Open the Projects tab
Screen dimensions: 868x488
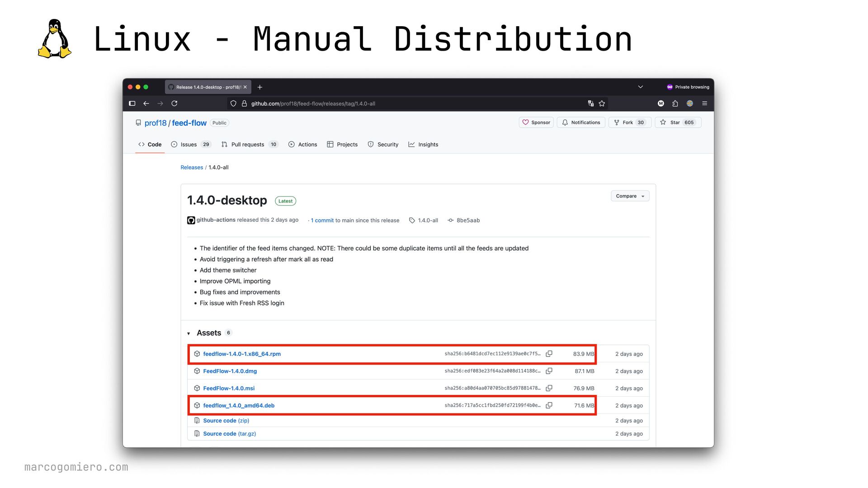click(x=342, y=145)
